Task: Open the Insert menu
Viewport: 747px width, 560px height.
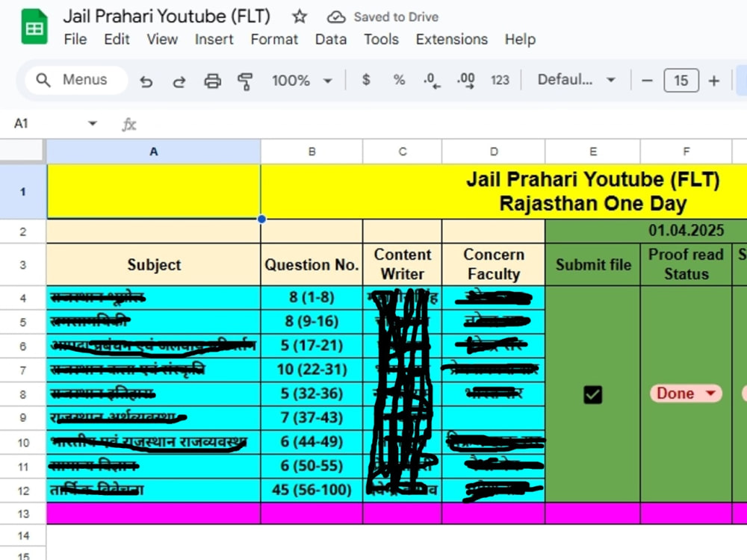Action: [x=214, y=39]
